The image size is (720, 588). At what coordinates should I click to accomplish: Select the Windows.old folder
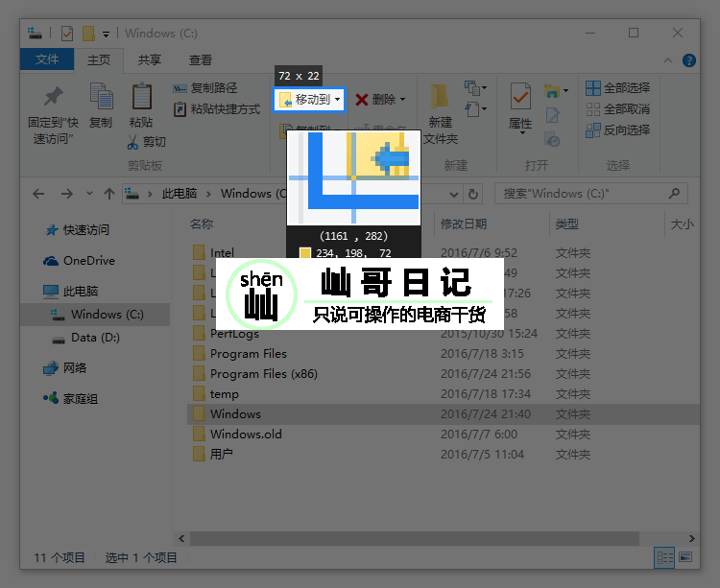pyautogui.click(x=237, y=435)
